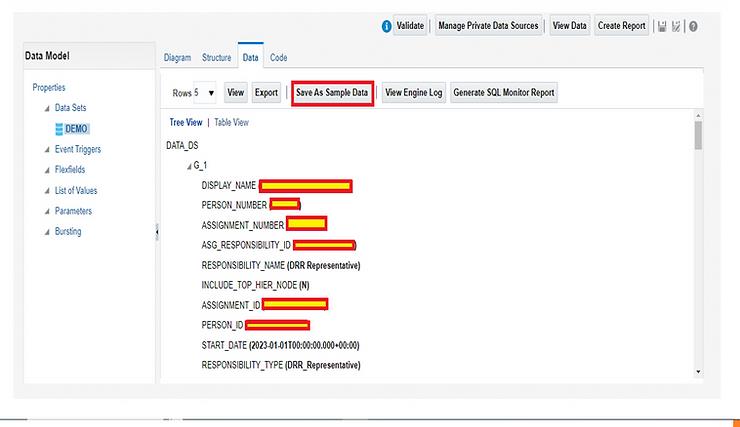740x427 pixels.
Task: Click the scrollbar down arrow
Action: point(698,372)
